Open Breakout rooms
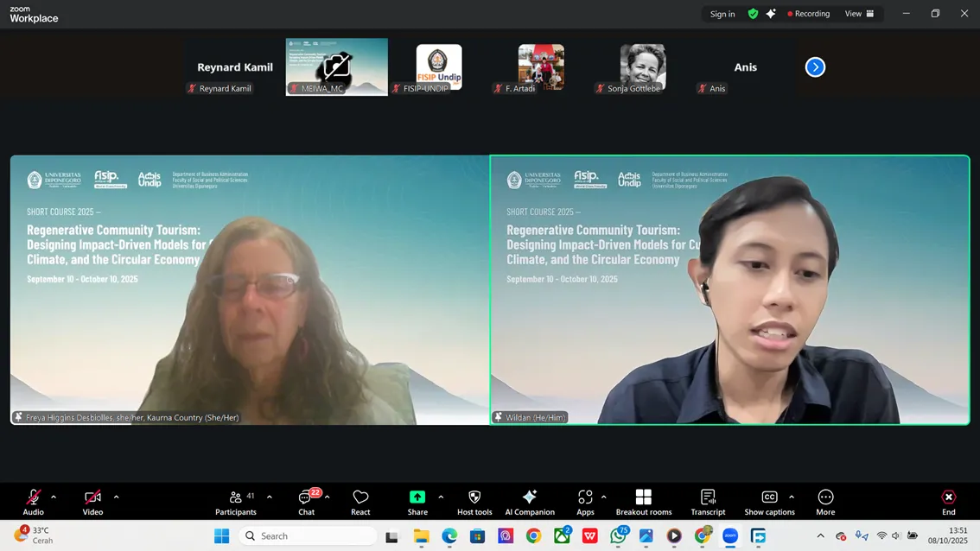 tap(643, 502)
